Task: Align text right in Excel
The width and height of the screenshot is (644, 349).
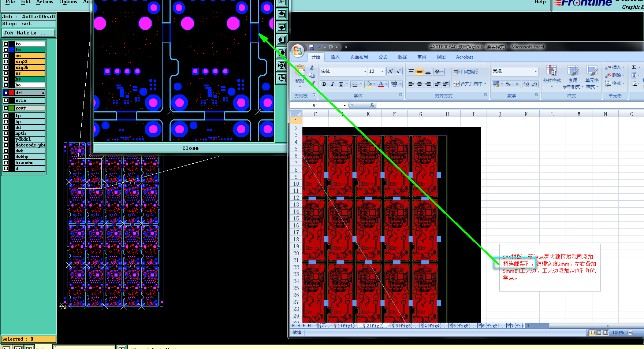Action: click(x=428, y=84)
